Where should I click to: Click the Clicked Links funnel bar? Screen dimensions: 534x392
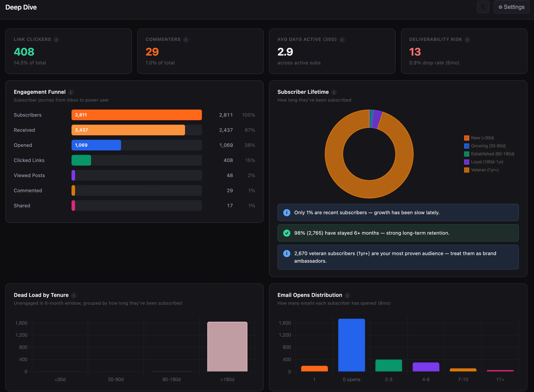pyautogui.click(x=81, y=160)
